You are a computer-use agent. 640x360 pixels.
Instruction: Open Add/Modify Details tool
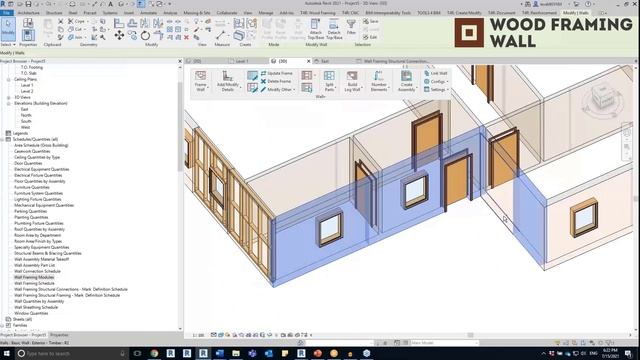227,81
